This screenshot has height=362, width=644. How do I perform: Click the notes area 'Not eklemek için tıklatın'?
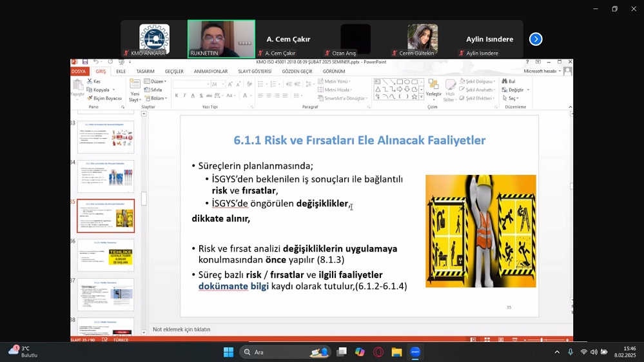tap(182, 329)
